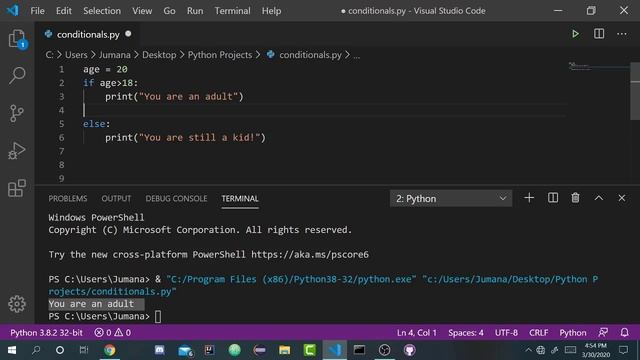Kill terminal with trash icon
The height and width of the screenshot is (360, 640).
point(576,198)
